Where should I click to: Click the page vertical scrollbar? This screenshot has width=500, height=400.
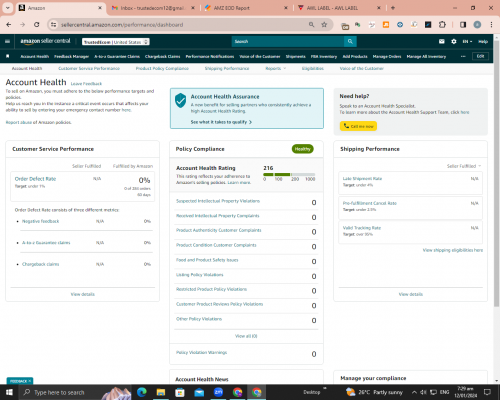(497, 173)
